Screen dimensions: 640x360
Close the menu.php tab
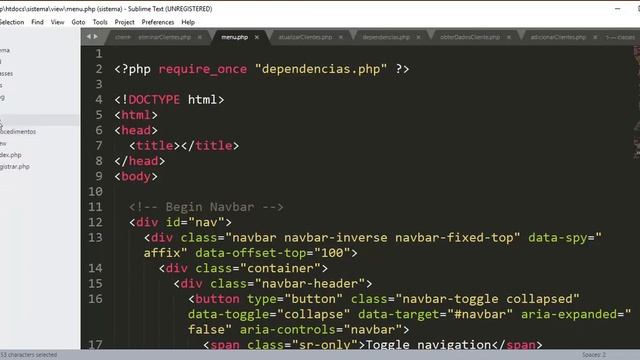[257, 37]
